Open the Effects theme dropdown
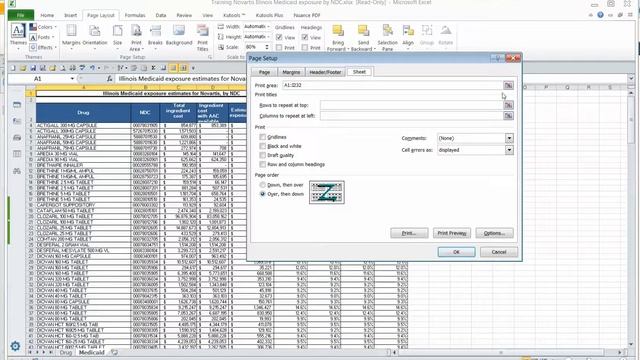The image size is (640, 360). pos(43,47)
